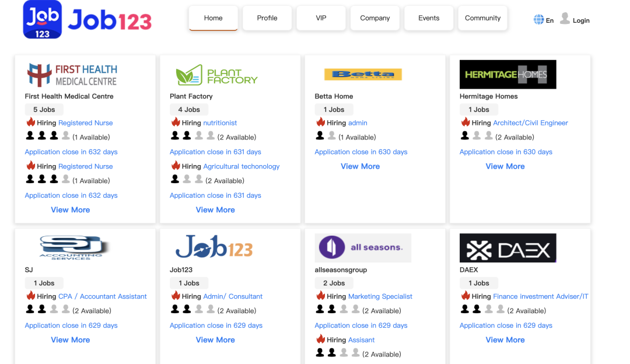Click the DAEX logo
630x364 pixels.
(508, 248)
